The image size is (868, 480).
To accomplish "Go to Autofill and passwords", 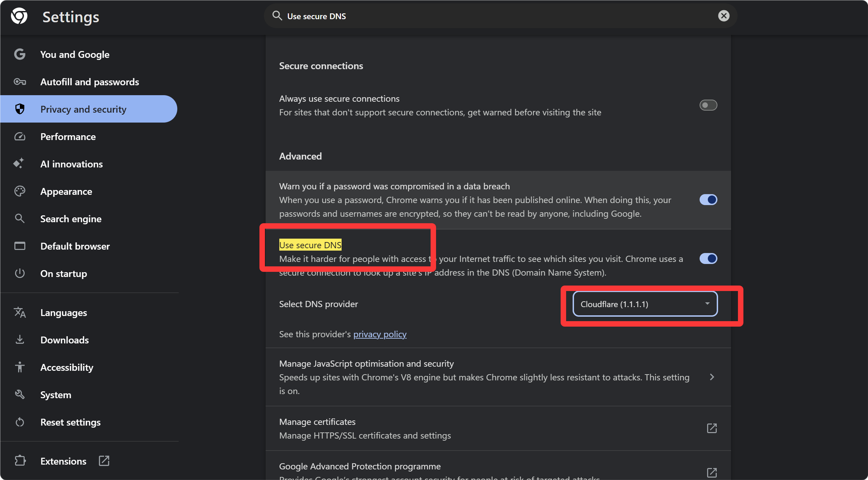I will pyautogui.click(x=90, y=82).
